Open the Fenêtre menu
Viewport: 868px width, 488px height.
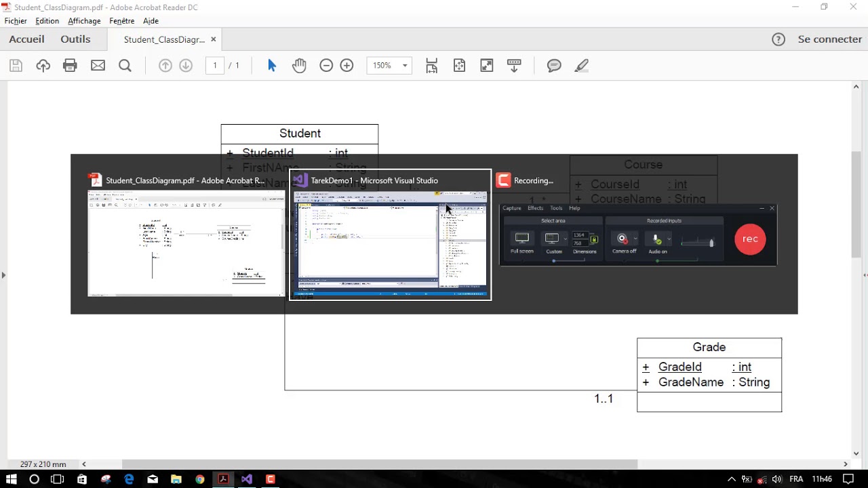coord(122,21)
